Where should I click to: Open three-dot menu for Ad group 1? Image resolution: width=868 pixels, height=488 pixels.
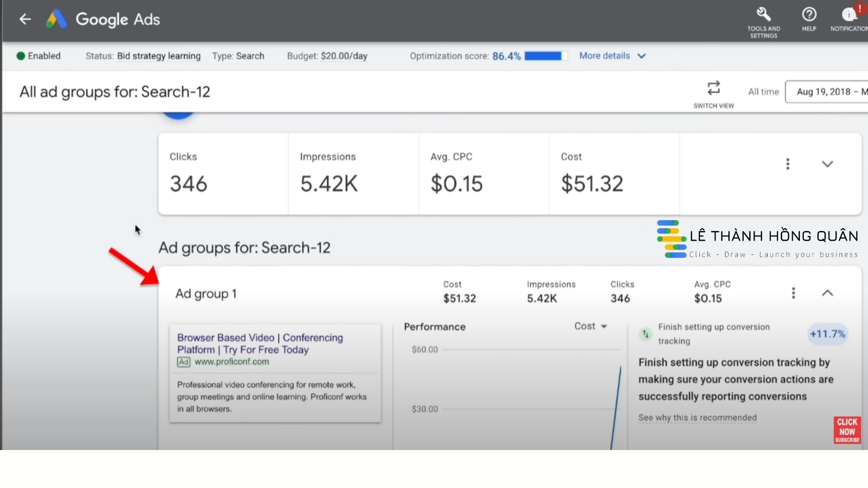point(793,293)
